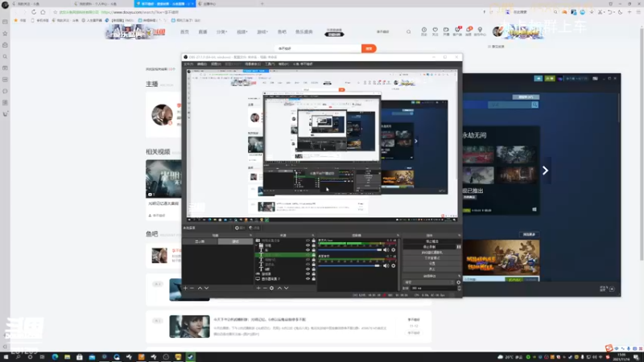This screenshot has width=644, height=362.
Task: Toggle visibility of highlighted green source row
Action: pyautogui.click(x=308, y=255)
